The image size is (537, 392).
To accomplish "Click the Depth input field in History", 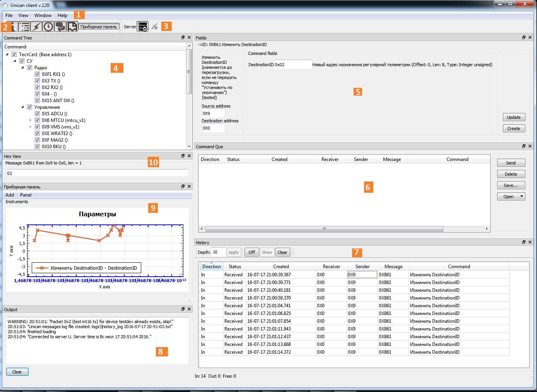I will tap(218, 252).
